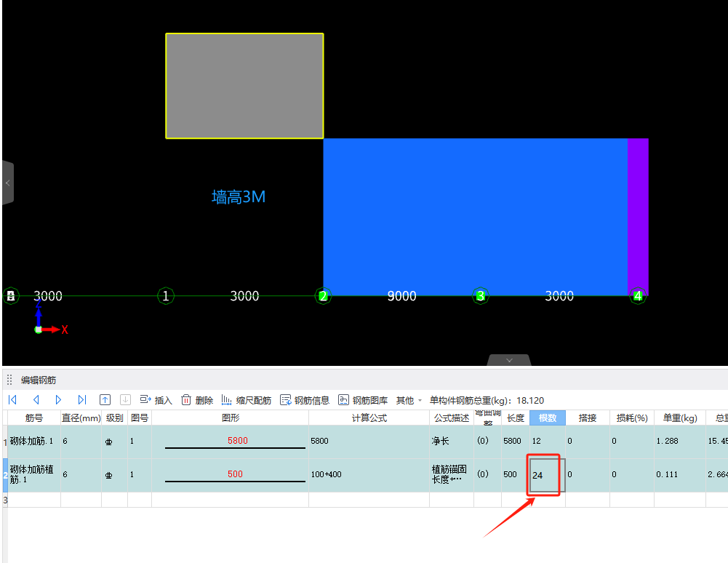Click the 植筋锚固长度 description cell
Screen dimensions: 728x563
(x=452, y=475)
